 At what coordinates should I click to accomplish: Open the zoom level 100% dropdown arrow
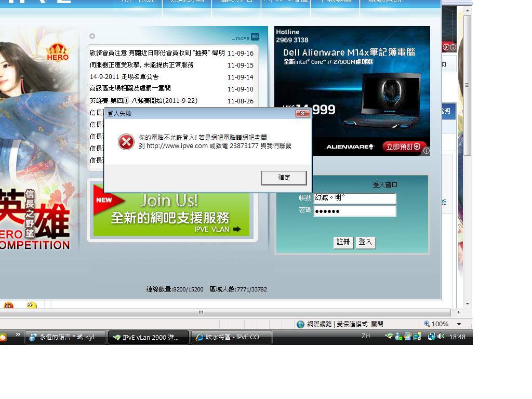point(459,324)
